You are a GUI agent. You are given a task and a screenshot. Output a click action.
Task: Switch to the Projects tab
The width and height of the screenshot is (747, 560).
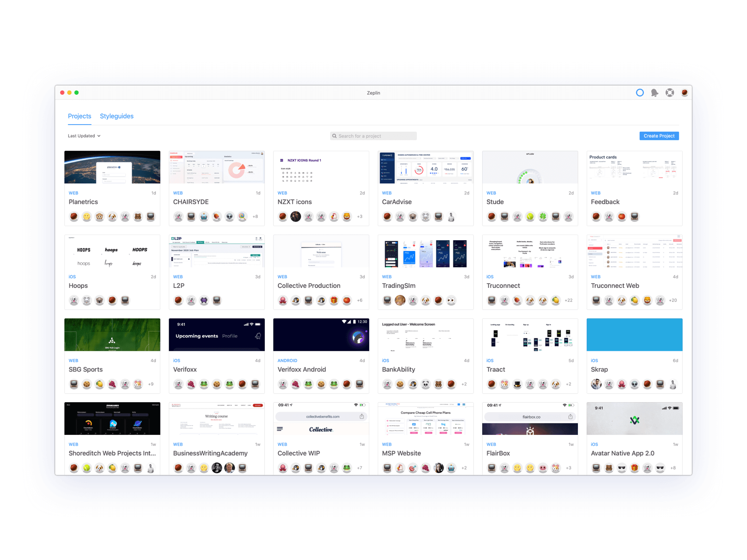click(x=79, y=116)
